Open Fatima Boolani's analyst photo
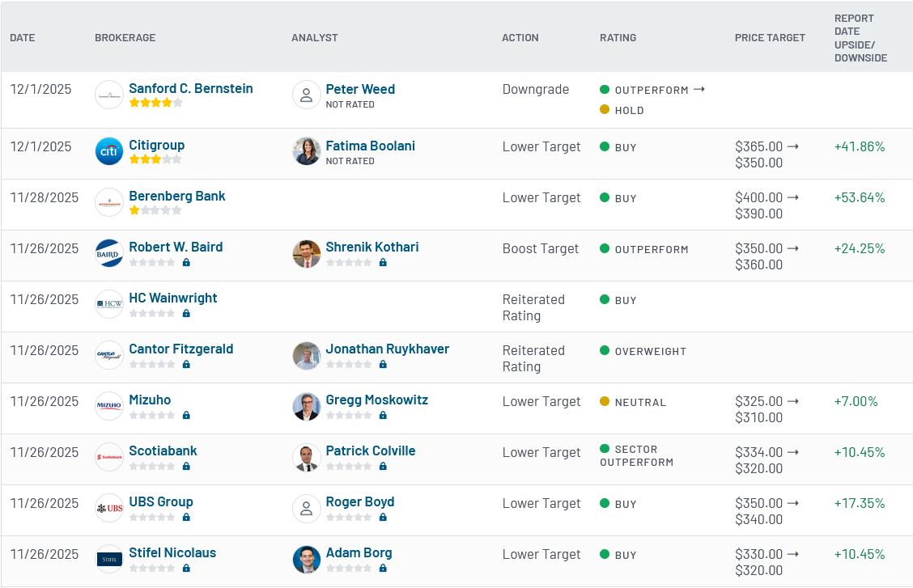The image size is (913, 588). (x=306, y=151)
